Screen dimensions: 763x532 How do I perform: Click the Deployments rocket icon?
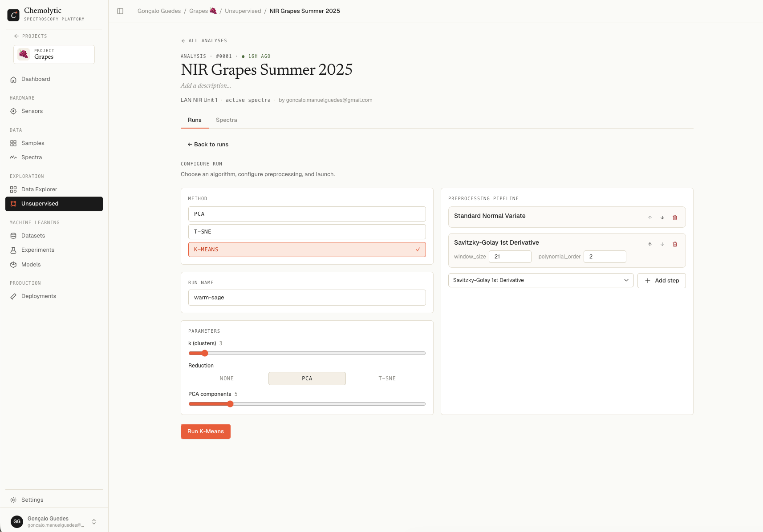(x=13, y=296)
